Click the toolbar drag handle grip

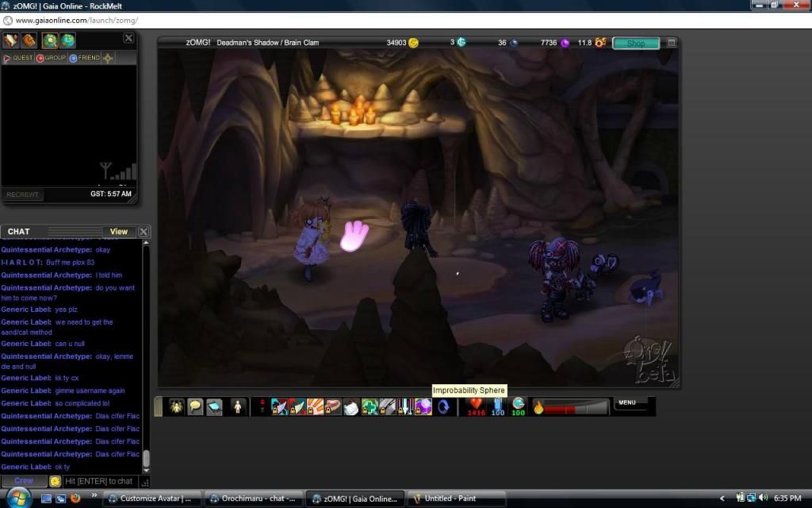[x=159, y=406]
